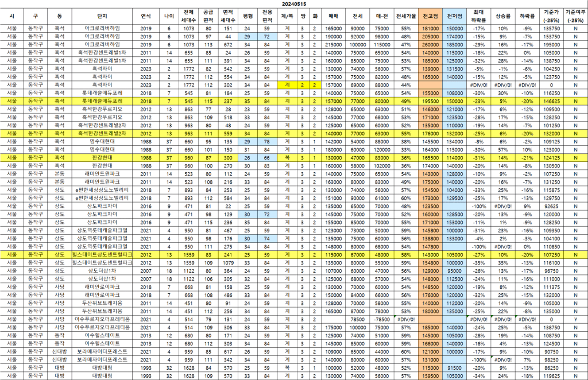Select the 매매 price cell 215000

coord(334,45)
